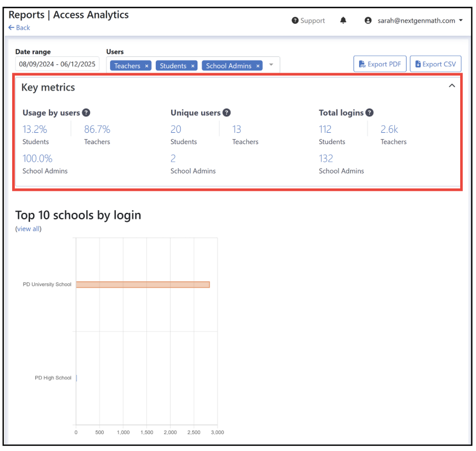Click help icon next to Total logins

[370, 113]
